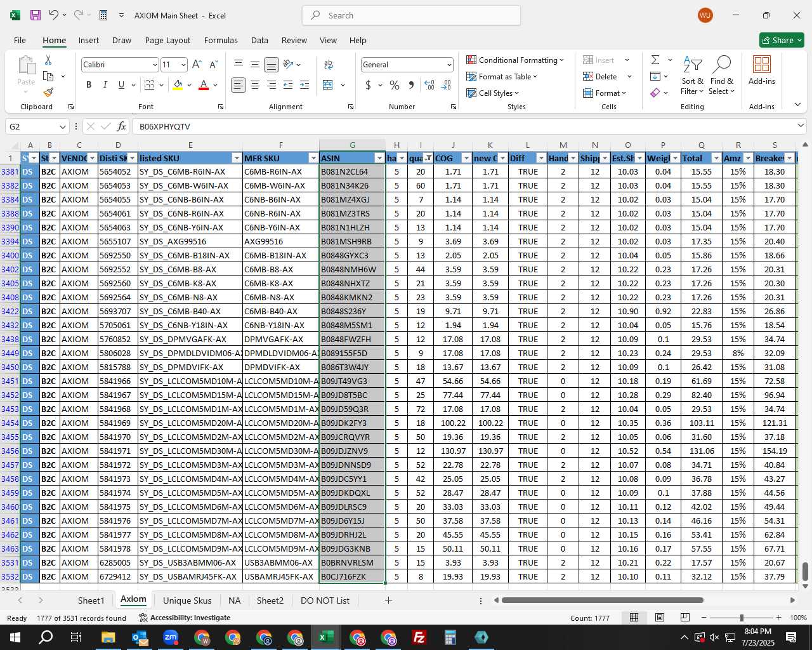Open the Font name Calibri dropdown
This screenshot has height=650, width=812.
[154, 65]
